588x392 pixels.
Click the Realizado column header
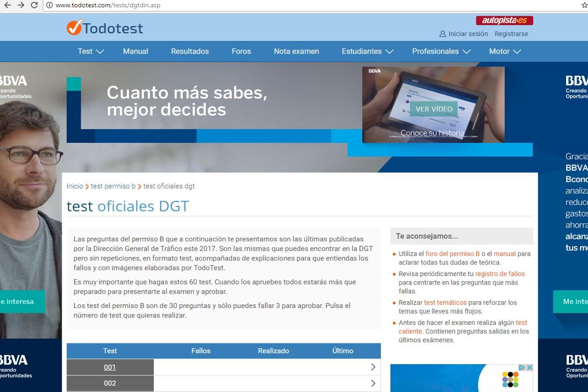(274, 351)
